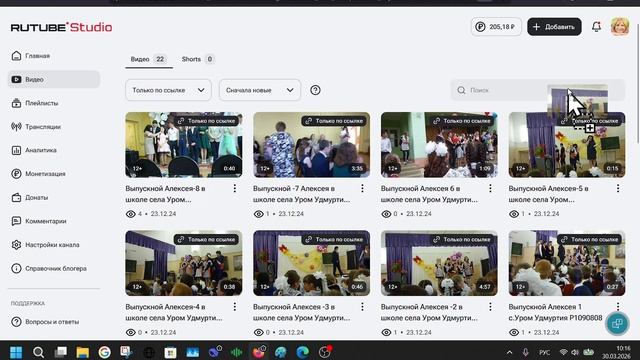Click the floating chat support button

pyautogui.click(x=617, y=324)
